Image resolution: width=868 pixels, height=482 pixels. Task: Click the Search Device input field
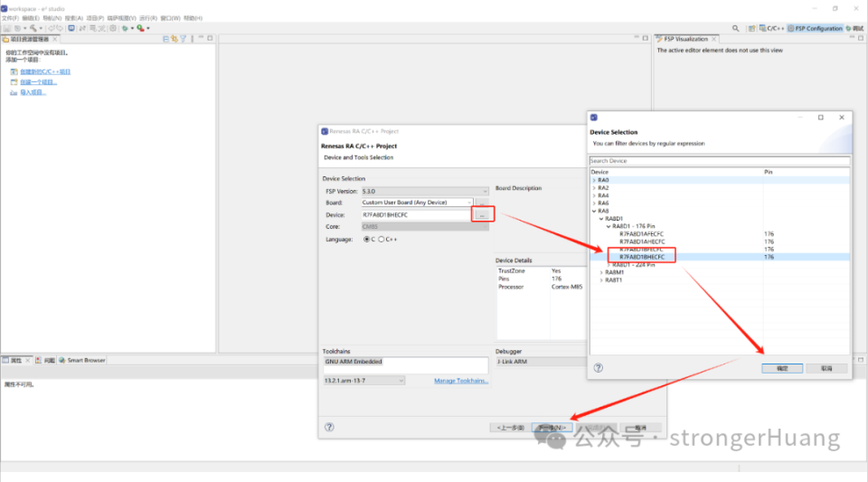coord(719,161)
